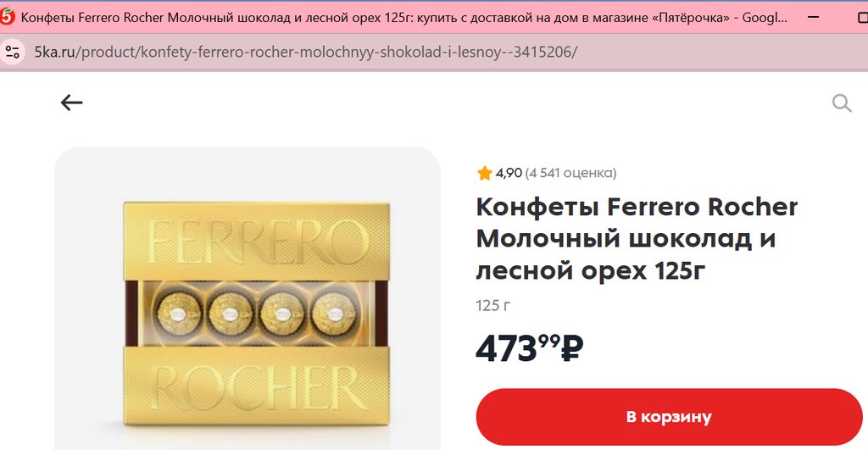The width and height of the screenshot is (868, 450).
Task: Open search with the magnifier icon
Action: [x=842, y=103]
